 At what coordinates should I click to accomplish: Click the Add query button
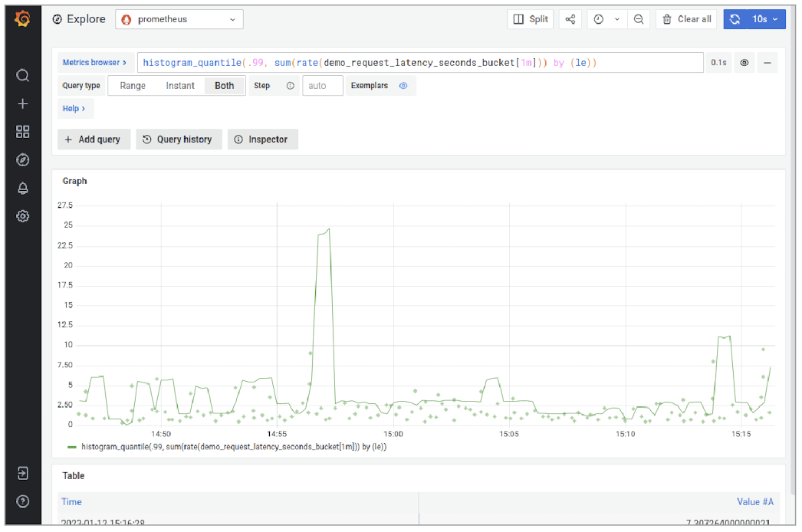(x=94, y=140)
